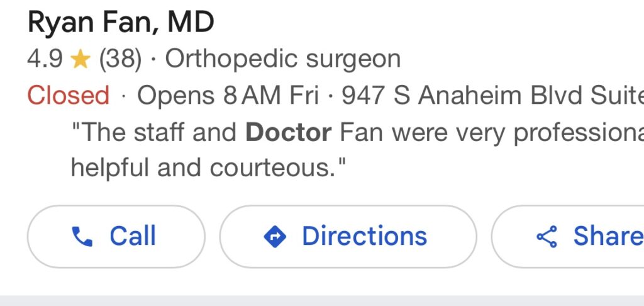This screenshot has width=644, height=306.
Task: View hours via Opens 8 AM Fri
Action: [x=228, y=96]
